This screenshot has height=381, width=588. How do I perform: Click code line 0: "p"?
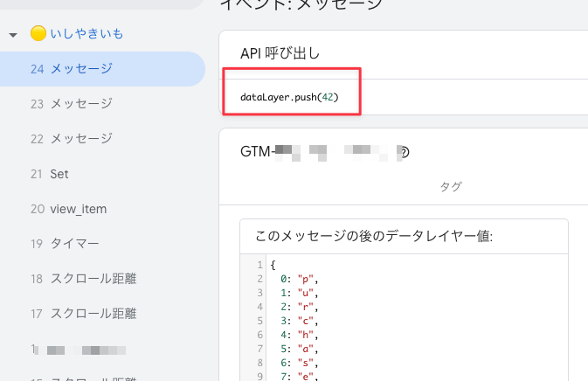tap(300, 279)
